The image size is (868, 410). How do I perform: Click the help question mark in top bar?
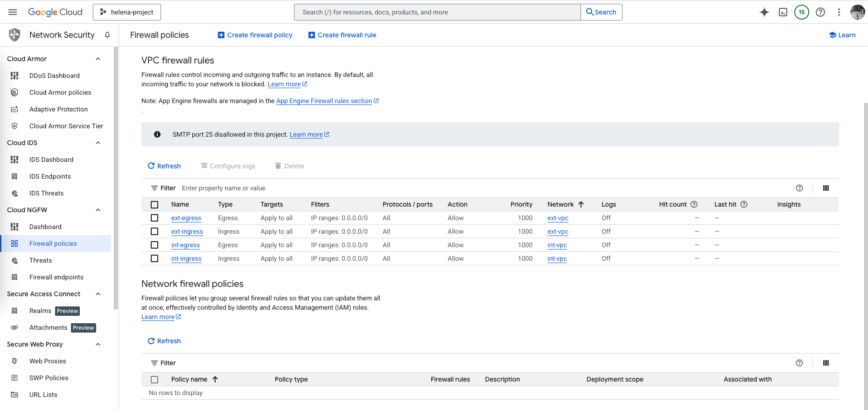point(820,12)
